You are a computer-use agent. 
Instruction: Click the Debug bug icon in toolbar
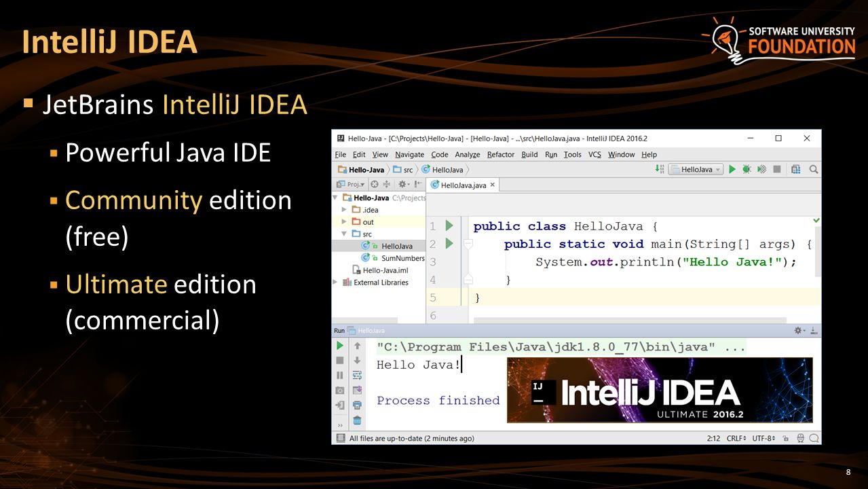(747, 169)
